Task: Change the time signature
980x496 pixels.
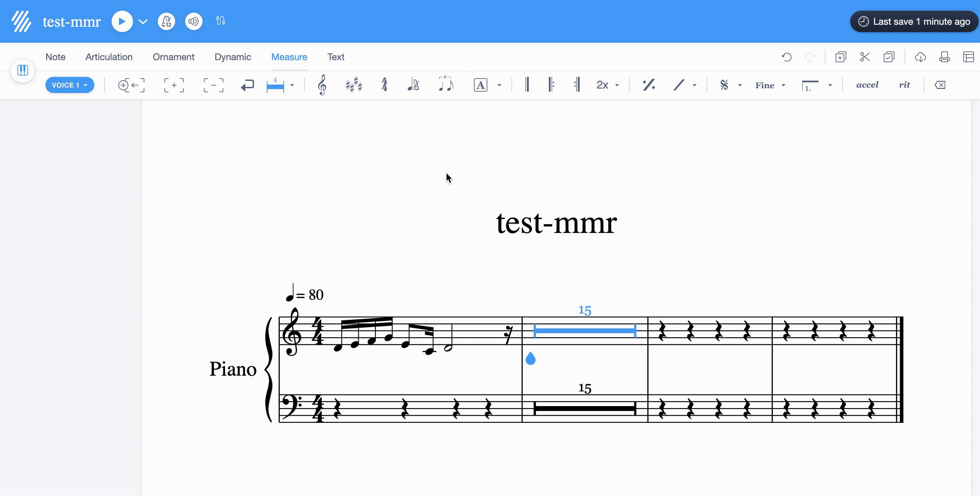Action: point(384,85)
